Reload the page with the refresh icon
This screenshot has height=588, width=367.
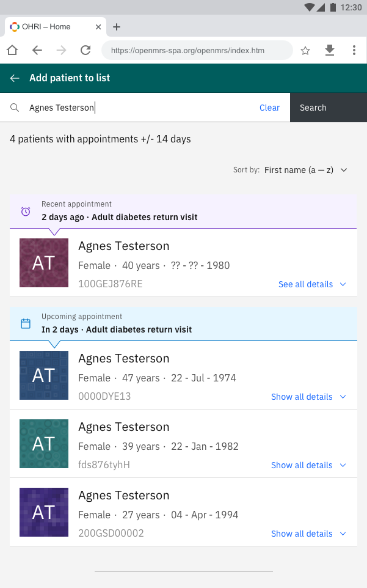[x=85, y=51]
